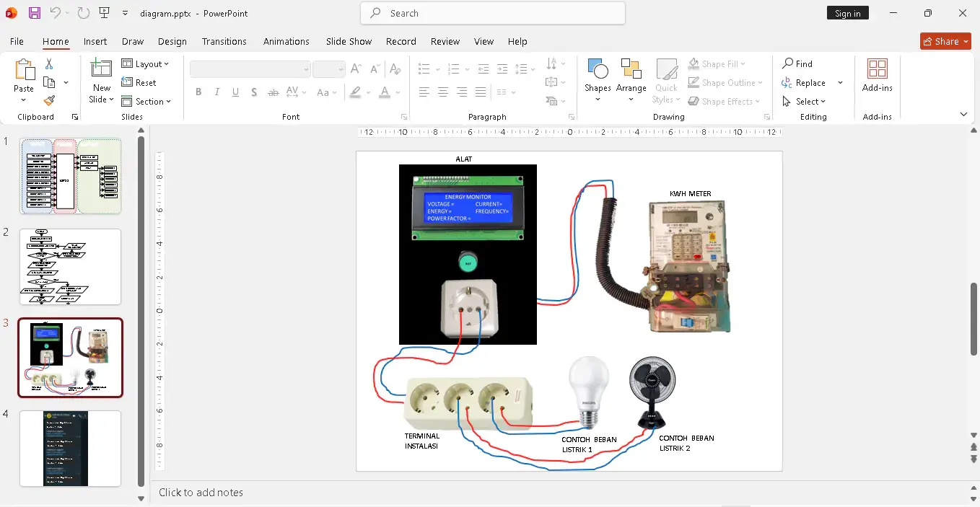Click the Save icon in title bar
This screenshot has height=507, width=980.
click(x=35, y=13)
